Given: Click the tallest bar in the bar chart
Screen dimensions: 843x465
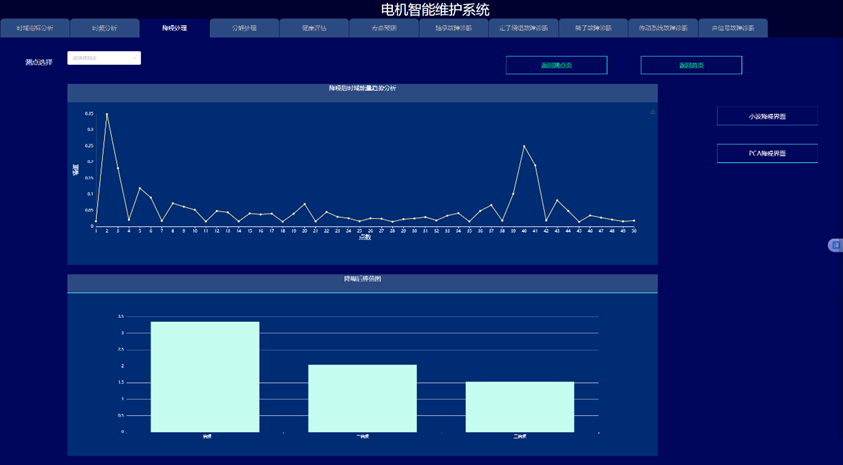Looking at the screenshot, I should pyautogui.click(x=205, y=377).
